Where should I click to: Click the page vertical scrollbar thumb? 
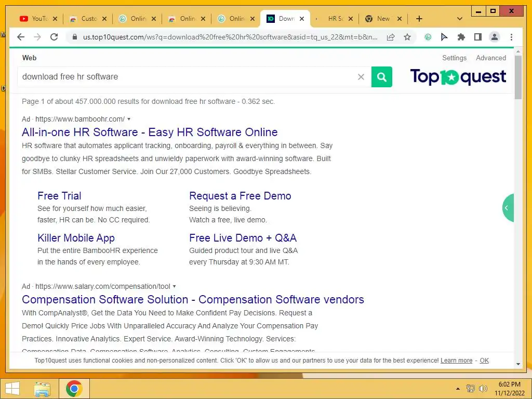click(518, 77)
